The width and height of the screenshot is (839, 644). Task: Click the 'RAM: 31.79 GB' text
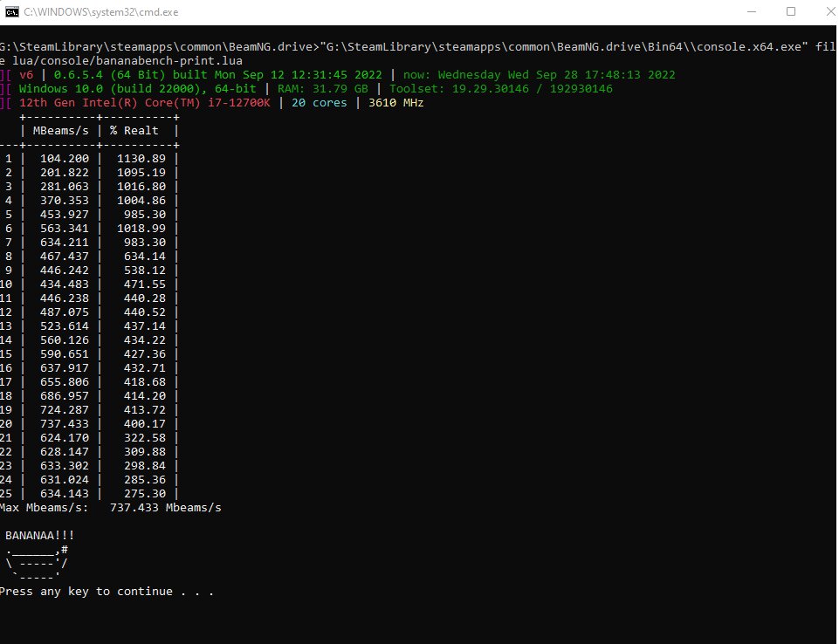point(323,89)
